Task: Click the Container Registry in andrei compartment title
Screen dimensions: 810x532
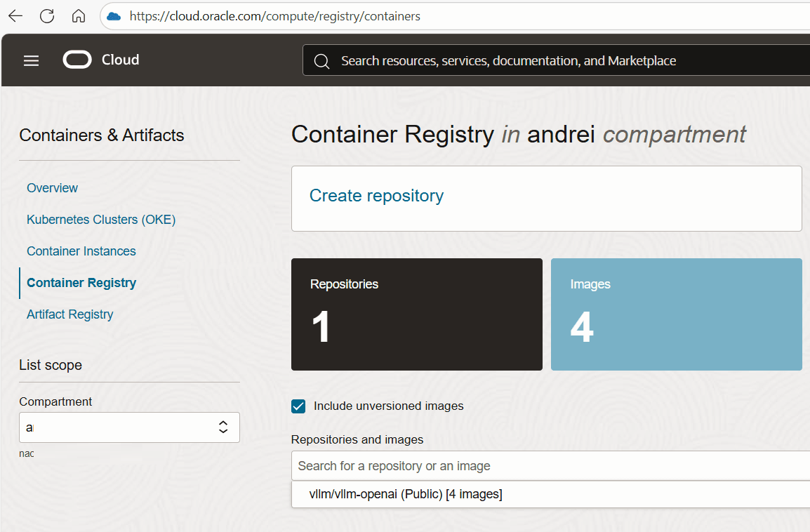Action: coord(519,135)
